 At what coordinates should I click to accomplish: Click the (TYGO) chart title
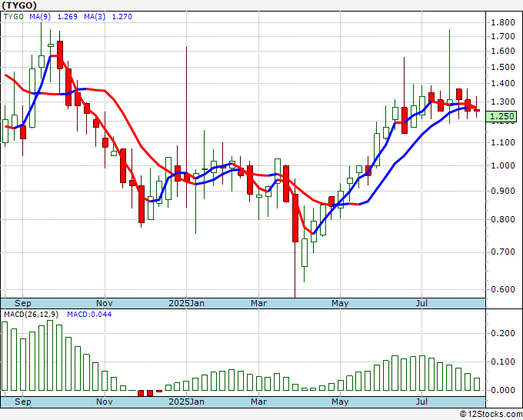click(19, 5)
